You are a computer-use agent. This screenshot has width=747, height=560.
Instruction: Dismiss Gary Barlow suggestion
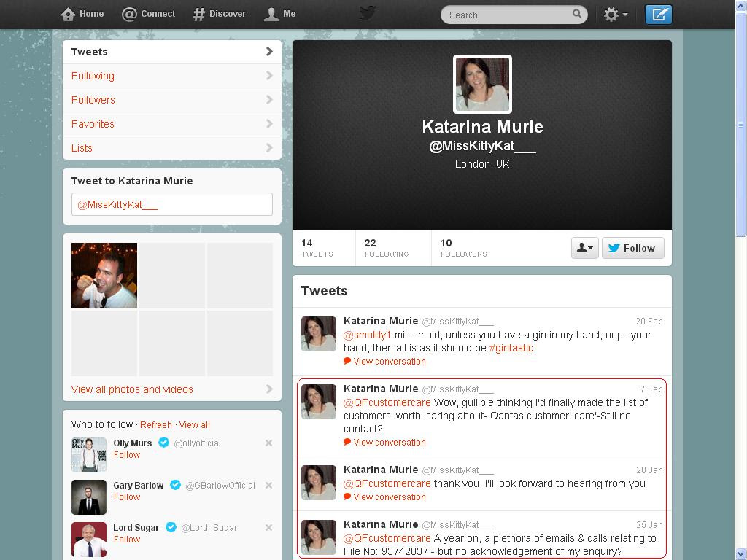[x=268, y=485]
